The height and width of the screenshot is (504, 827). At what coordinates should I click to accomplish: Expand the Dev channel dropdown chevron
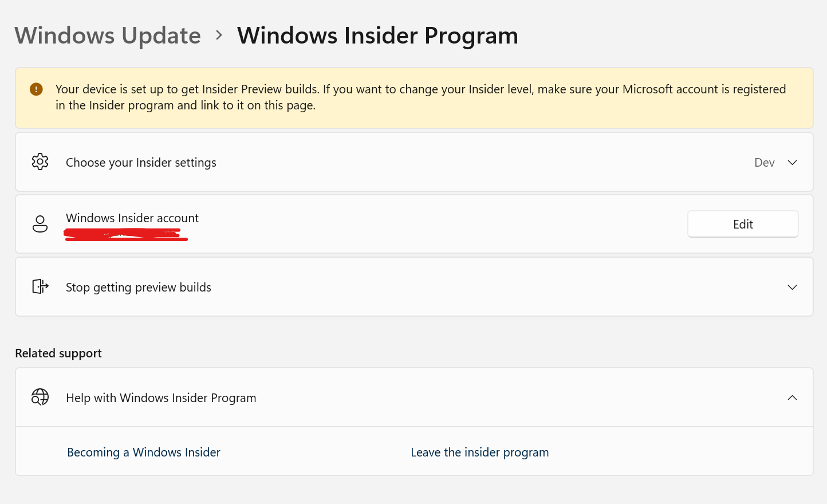pyautogui.click(x=793, y=163)
